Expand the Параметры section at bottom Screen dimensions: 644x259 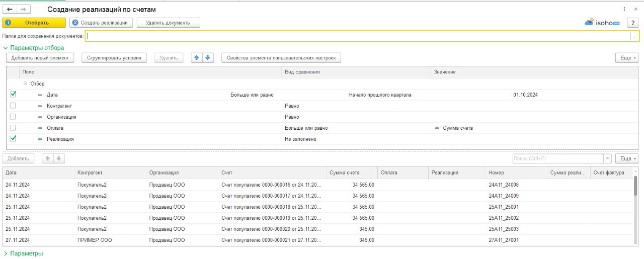[23, 253]
